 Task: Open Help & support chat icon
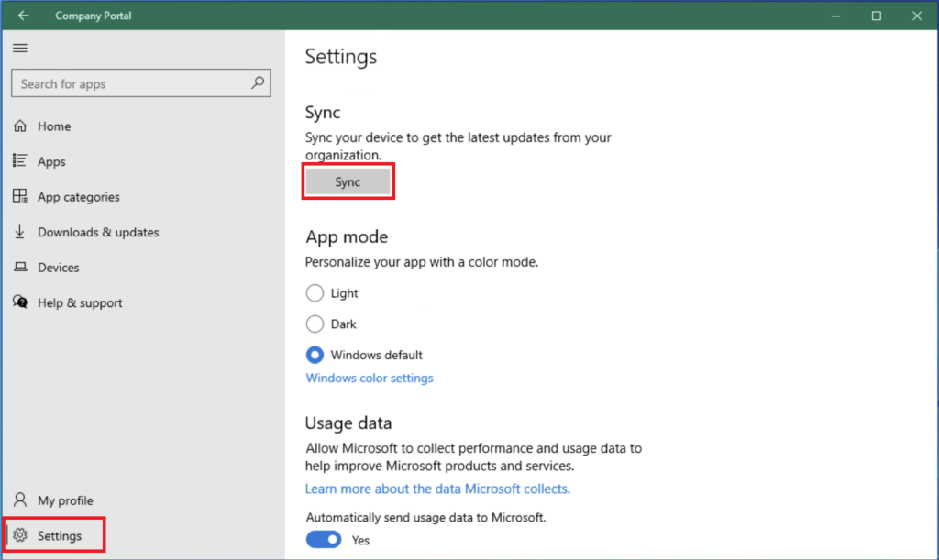20,302
